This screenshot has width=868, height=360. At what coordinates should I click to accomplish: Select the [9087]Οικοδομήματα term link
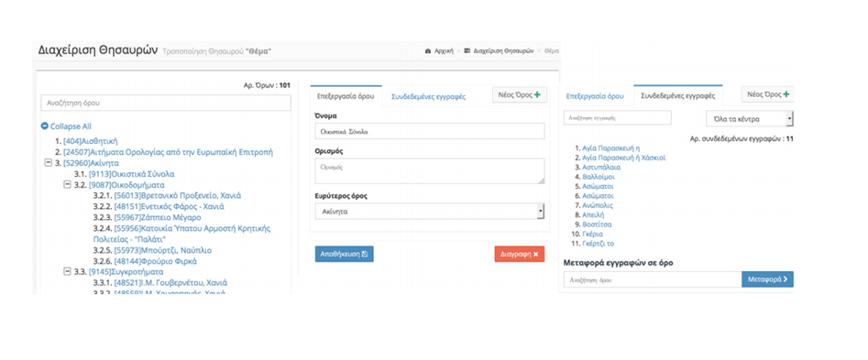(126, 185)
